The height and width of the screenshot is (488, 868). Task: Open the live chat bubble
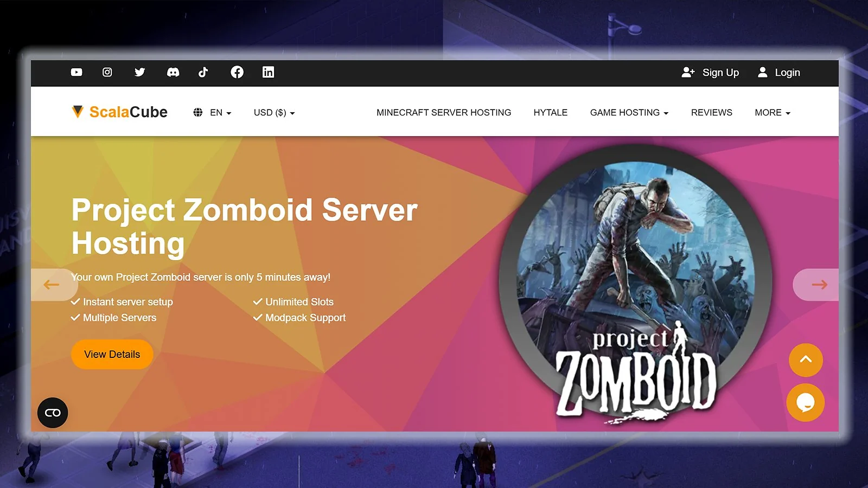point(806,402)
